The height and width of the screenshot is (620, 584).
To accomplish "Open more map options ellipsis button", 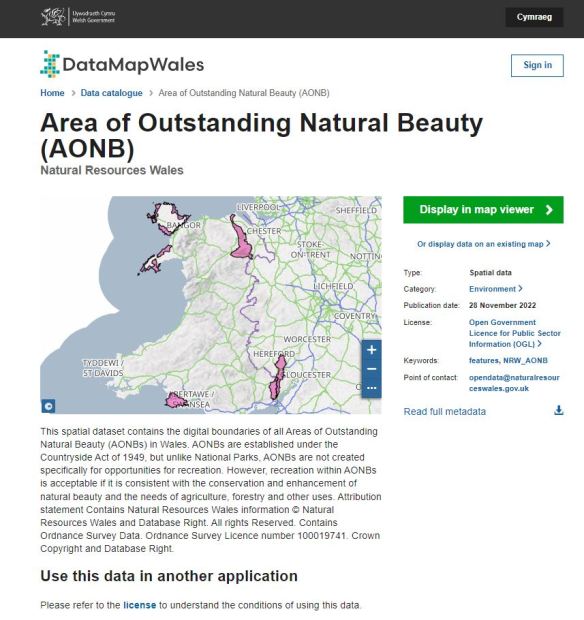I will (371, 388).
